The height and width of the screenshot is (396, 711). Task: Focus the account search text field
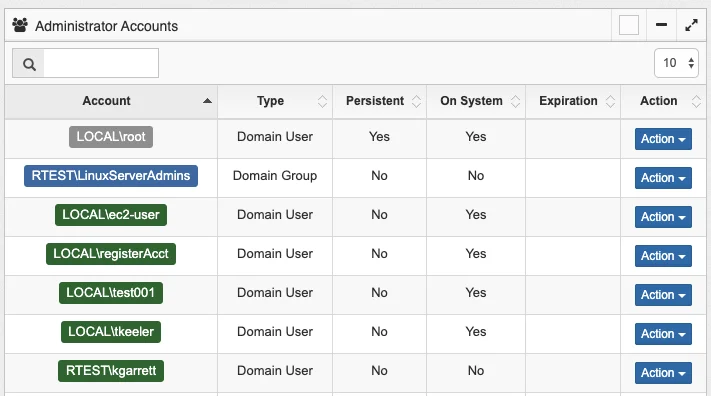tap(101, 63)
